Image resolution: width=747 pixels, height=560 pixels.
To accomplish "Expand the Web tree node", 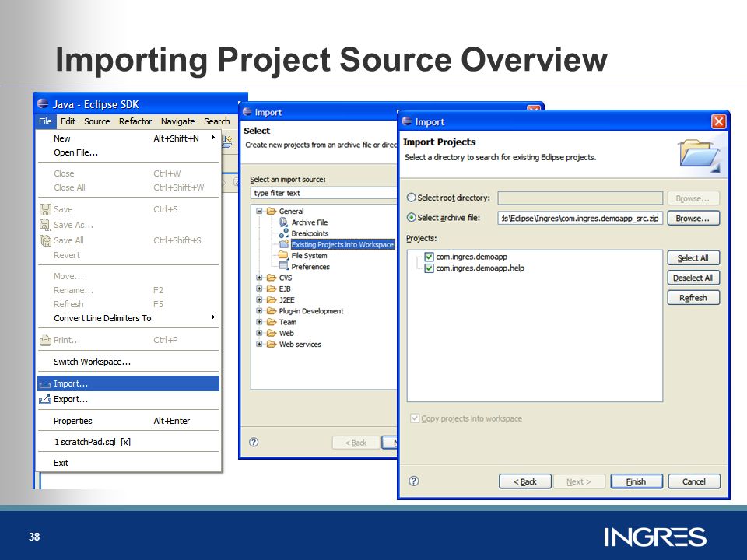I will pyautogui.click(x=259, y=333).
